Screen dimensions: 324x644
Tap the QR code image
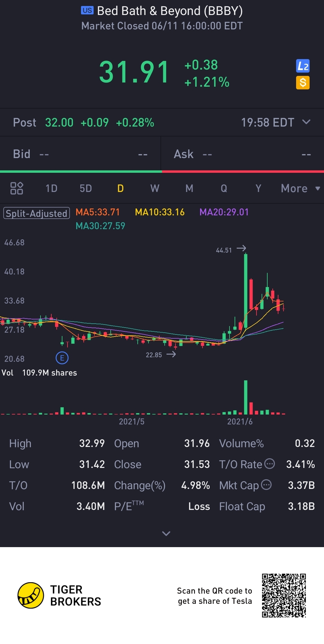(x=284, y=595)
